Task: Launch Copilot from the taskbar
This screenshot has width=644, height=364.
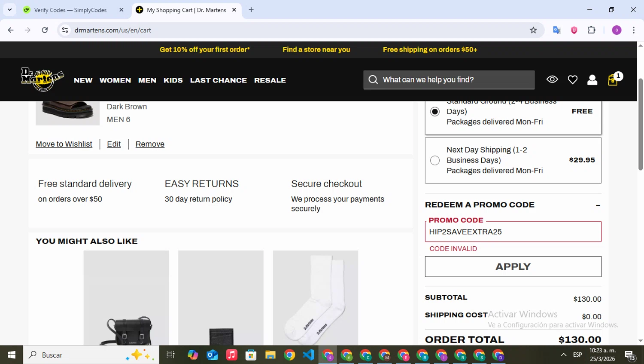Action: click(193, 355)
